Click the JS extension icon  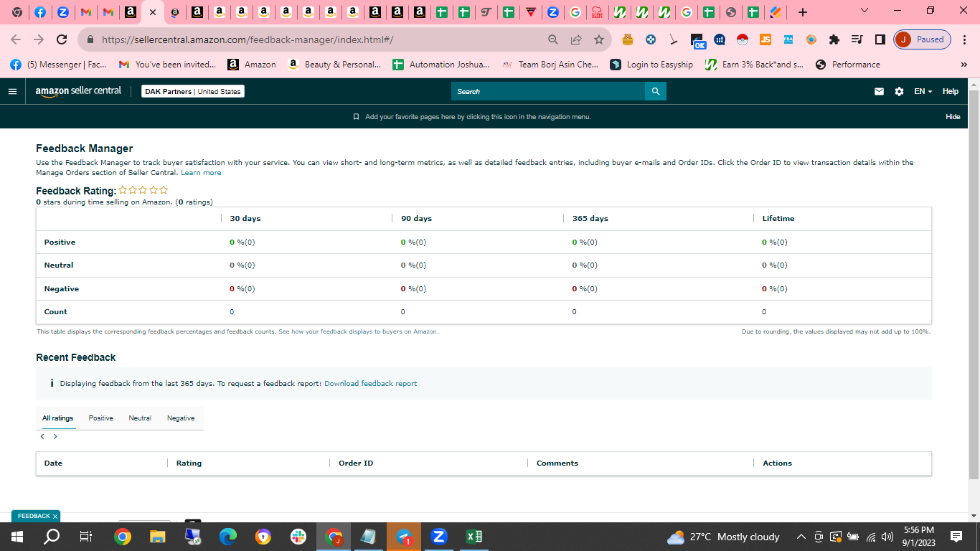click(x=765, y=39)
